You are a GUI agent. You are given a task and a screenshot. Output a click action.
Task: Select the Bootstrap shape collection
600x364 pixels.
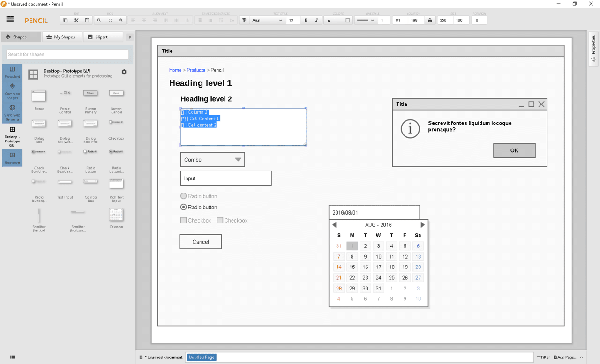(12, 158)
